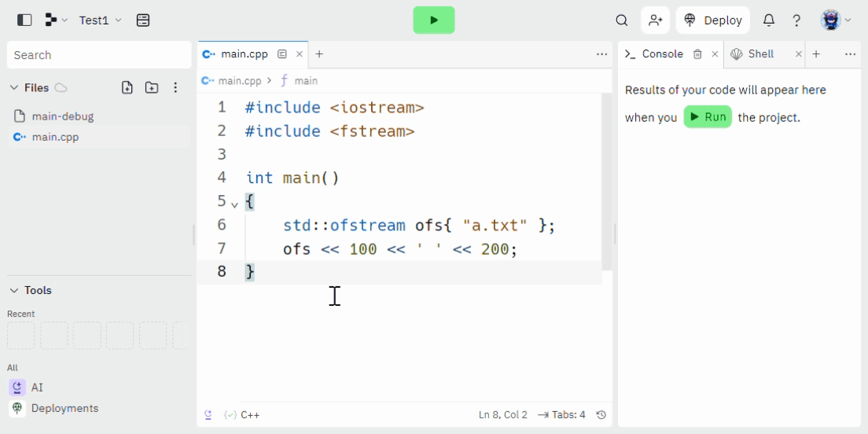
Task: Open the search magnifier icon
Action: click(x=622, y=20)
